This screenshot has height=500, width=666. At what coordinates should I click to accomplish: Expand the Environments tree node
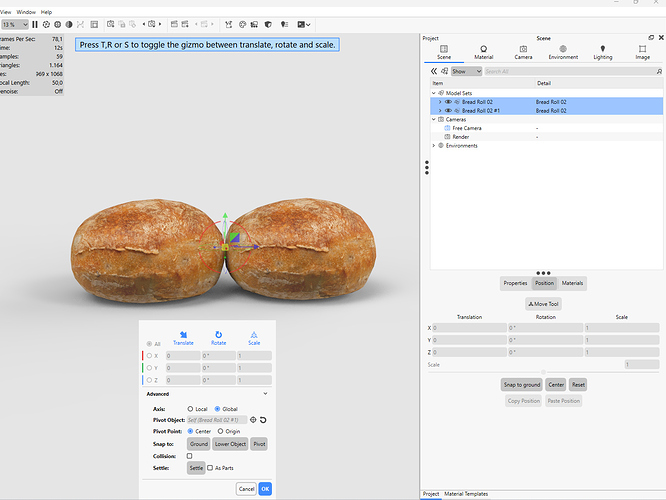point(434,145)
